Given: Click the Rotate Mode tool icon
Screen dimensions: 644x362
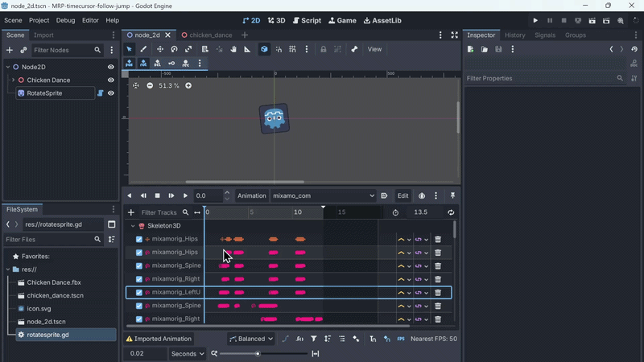Looking at the screenshot, I should 174,49.
